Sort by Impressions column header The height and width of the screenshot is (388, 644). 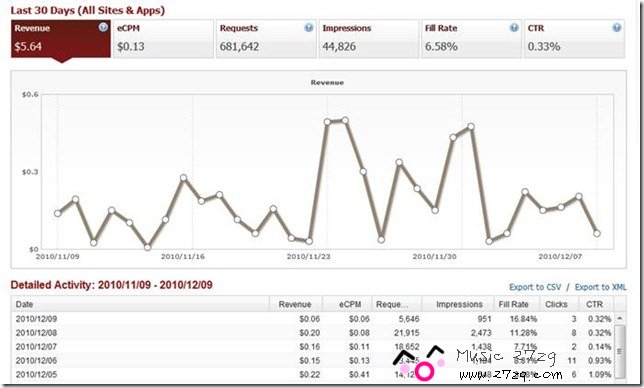[458, 304]
